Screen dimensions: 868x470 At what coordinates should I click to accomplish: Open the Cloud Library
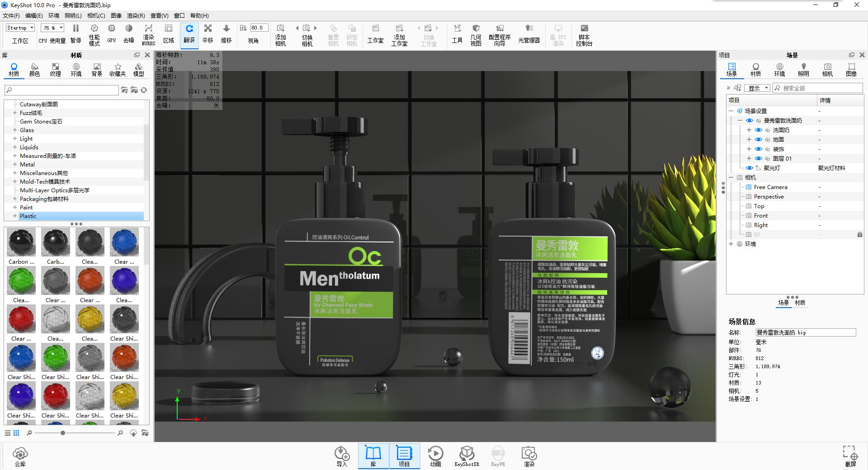[x=20, y=456]
